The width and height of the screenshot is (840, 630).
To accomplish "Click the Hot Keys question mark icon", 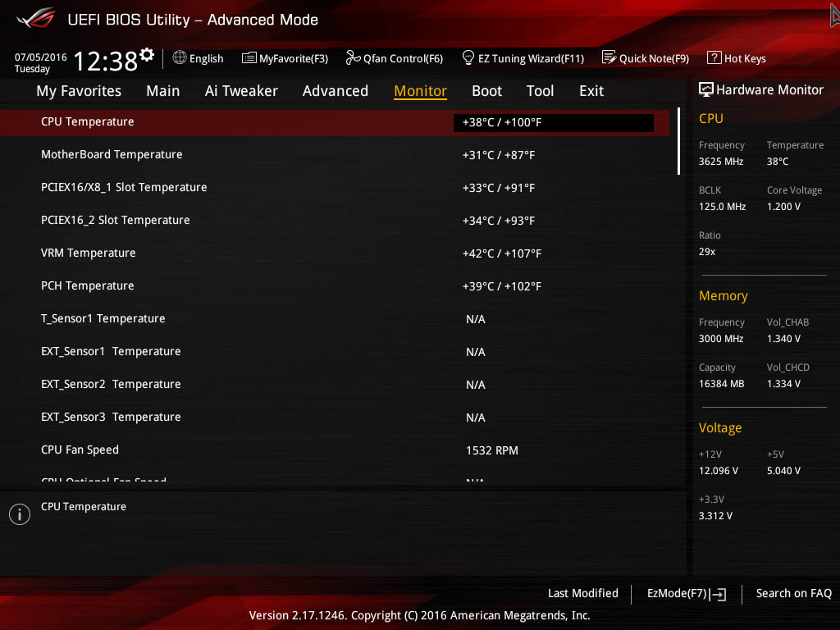I will point(714,57).
